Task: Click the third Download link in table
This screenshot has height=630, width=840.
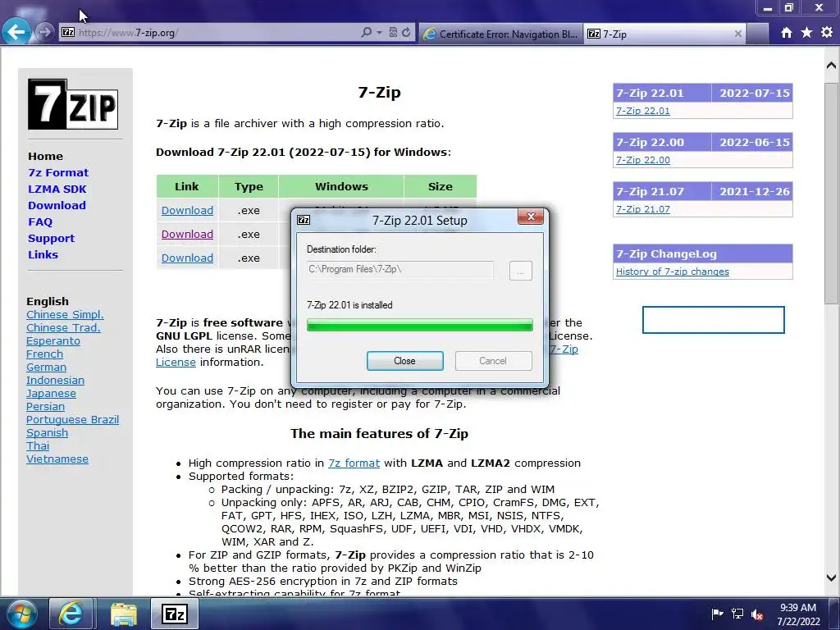Action: pos(188,258)
